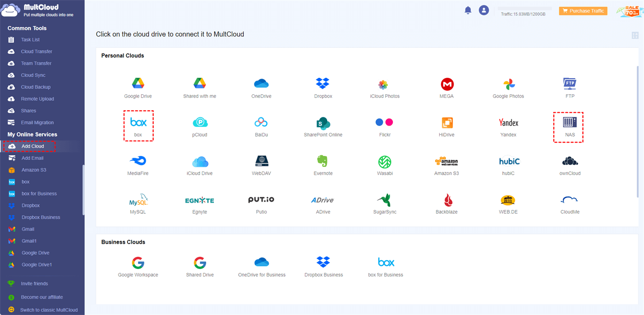Open the user account avatar menu

click(483, 10)
